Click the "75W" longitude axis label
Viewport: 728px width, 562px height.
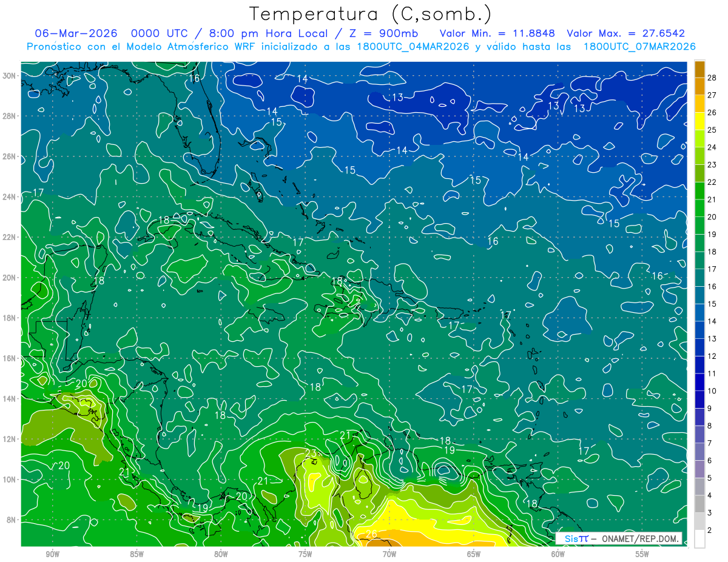tap(305, 554)
